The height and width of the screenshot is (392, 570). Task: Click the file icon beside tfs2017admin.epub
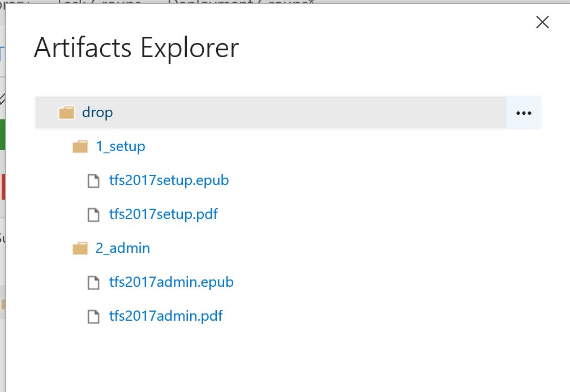pyautogui.click(x=93, y=283)
